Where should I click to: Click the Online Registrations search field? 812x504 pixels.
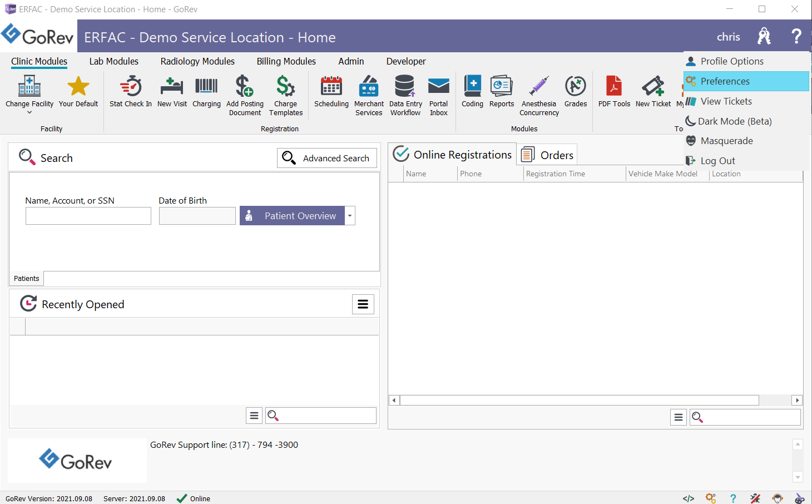click(745, 417)
